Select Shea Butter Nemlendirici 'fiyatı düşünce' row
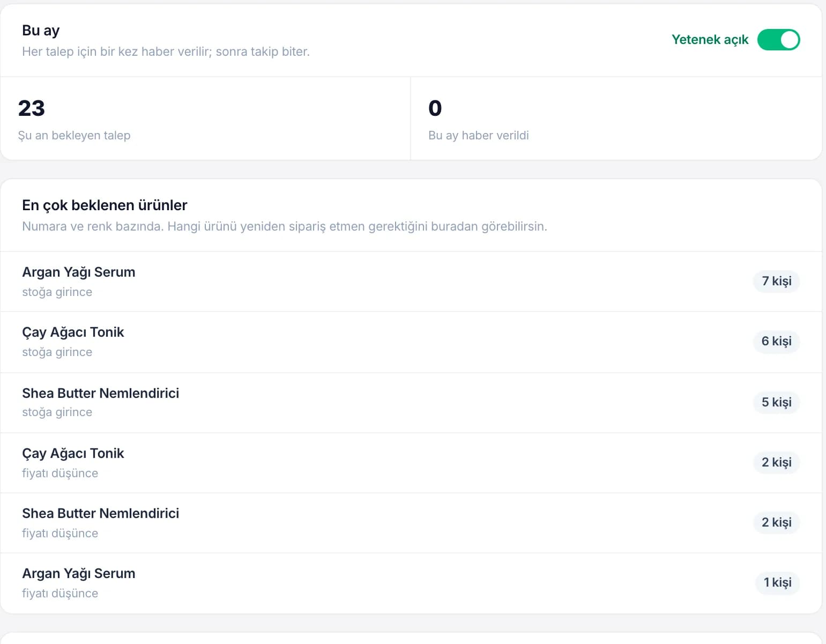Image resolution: width=826 pixels, height=644 pixels. click(411, 523)
